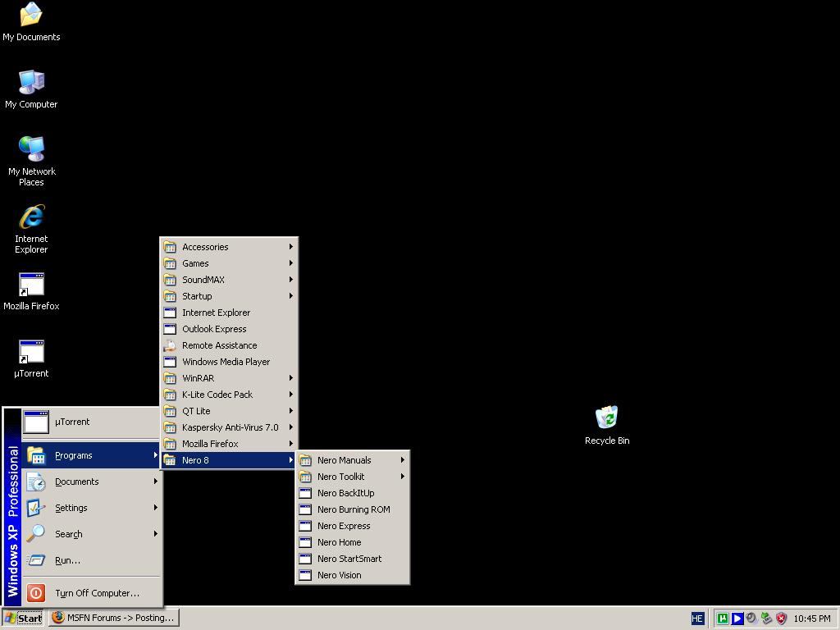Expand the Kaspersky Anti-Virus 7.0 submenu arrow
Image resolution: width=840 pixels, height=630 pixels.
click(291, 427)
